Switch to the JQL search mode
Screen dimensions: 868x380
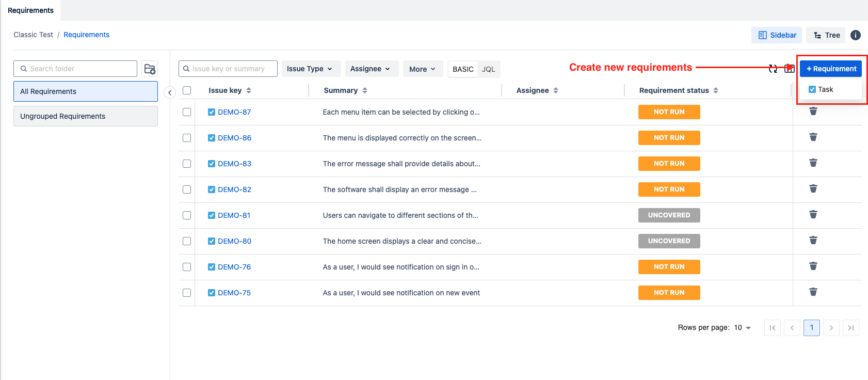click(x=488, y=69)
